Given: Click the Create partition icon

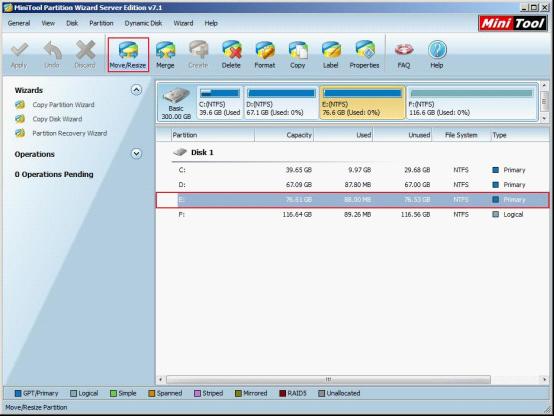Looking at the screenshot, I should click(198, 50).
